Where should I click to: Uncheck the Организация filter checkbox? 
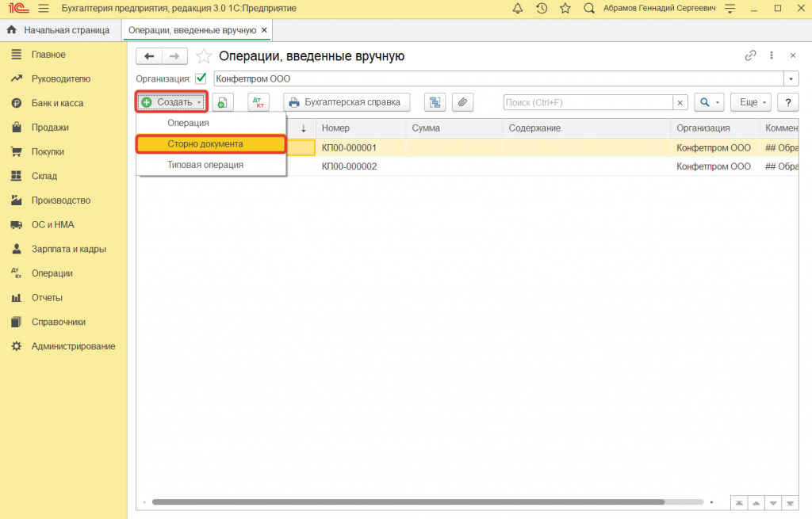point(201,78)
